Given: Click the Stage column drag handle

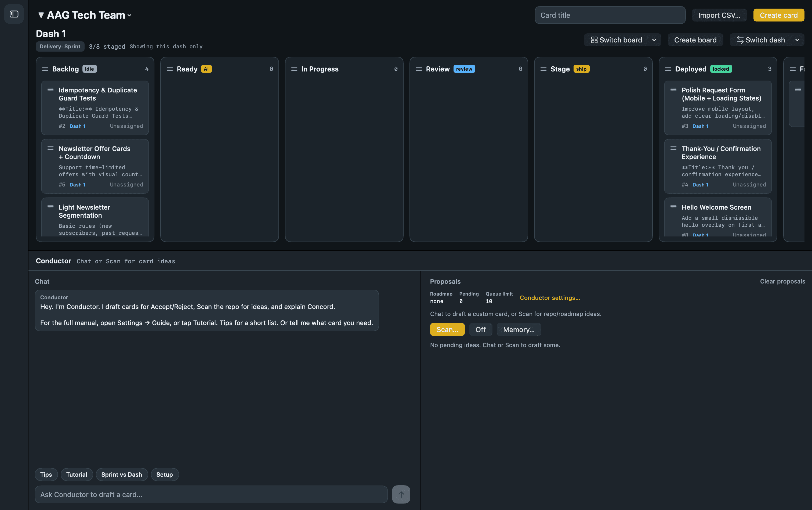Looking at the screenshot, I should point(543,69).
